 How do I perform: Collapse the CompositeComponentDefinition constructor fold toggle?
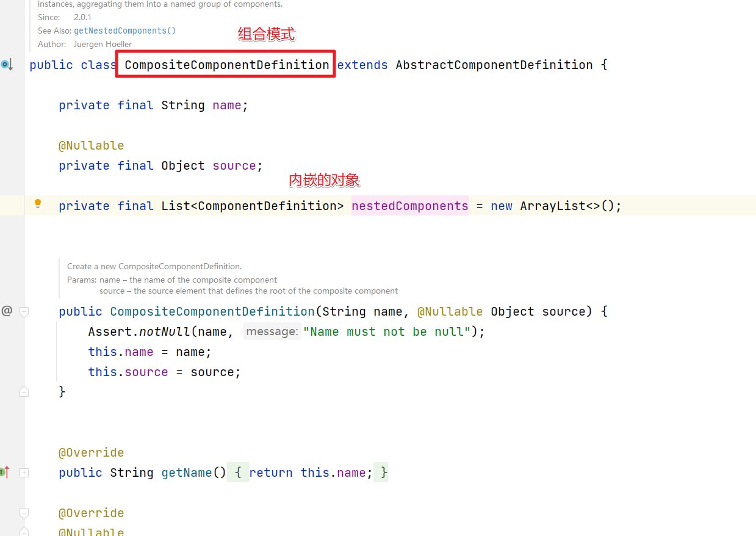tap(24, 311)
